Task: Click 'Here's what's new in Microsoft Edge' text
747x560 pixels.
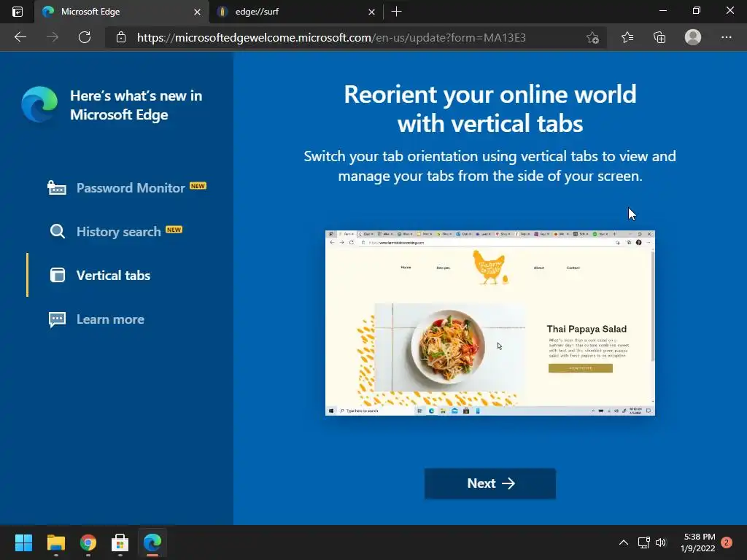Action: pos(136,105)
